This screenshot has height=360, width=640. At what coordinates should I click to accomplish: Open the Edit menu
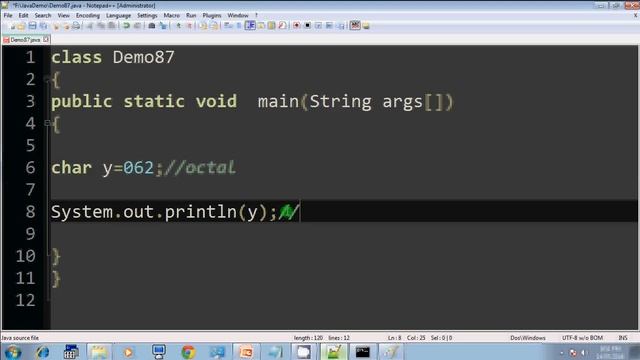pyautogui.click(x=23, y=16)
